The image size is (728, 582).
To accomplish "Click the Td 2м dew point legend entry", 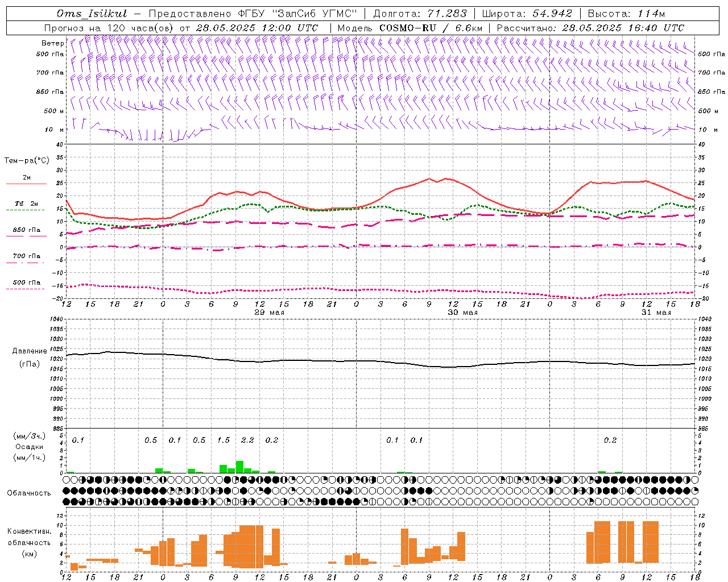I will [x=27, y=203].
